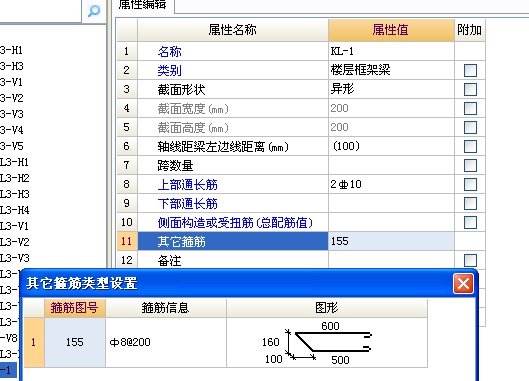This screenshot has height=381, width=529.
Task: Select list item 3-V4
Action: click(x=12, y=130)
